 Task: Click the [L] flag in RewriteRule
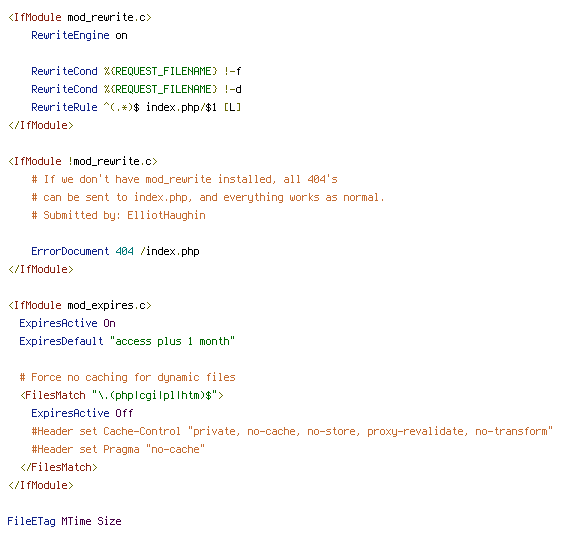(232, 107)
